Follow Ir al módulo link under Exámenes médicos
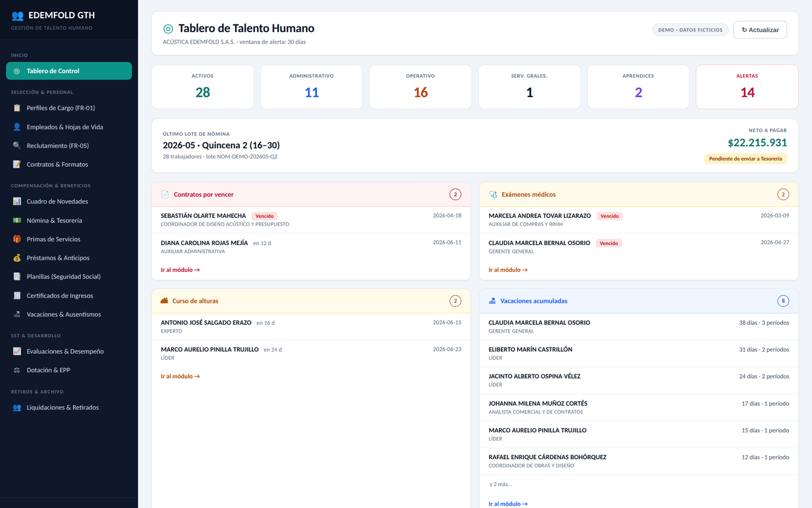Viewport: 812px width, 508px height. click(508, 270)
